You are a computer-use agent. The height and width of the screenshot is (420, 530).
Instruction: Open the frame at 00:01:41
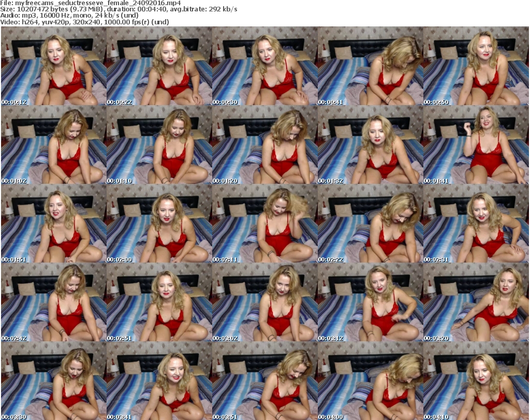tap(476, 144)
